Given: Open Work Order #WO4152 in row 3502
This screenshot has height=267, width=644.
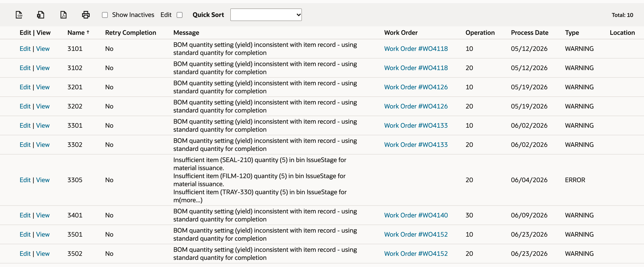Looking at the screenshot, I should [x=416, y=254].
